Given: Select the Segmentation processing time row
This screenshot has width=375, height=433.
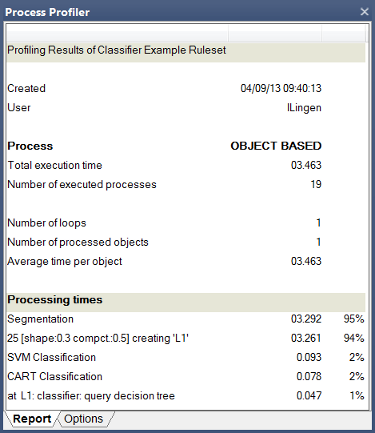Looking at the screenshot, I should pyautogui.click(x=186, y=319).
